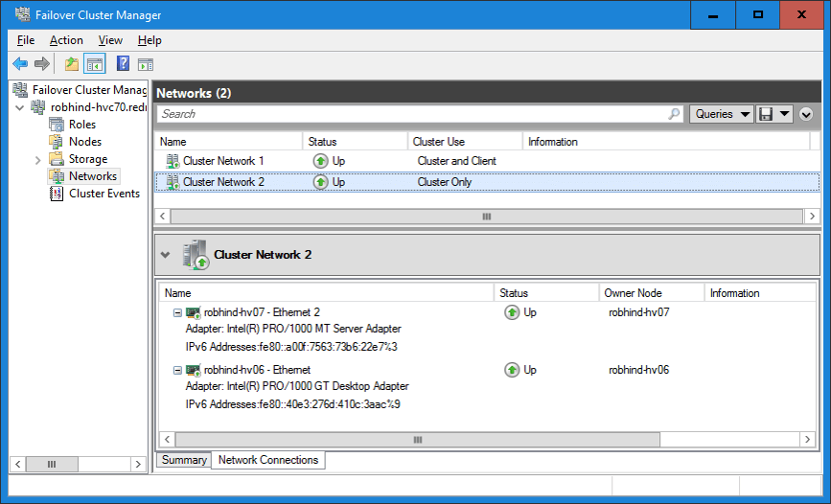Click the search magnifier icon
This screenshot has width=831, height=504.
674,114
